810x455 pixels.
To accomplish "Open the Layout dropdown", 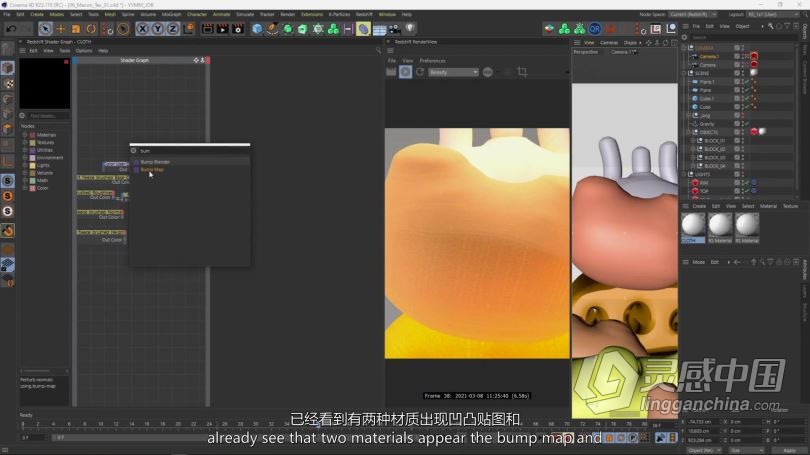I will pos(773,14).
